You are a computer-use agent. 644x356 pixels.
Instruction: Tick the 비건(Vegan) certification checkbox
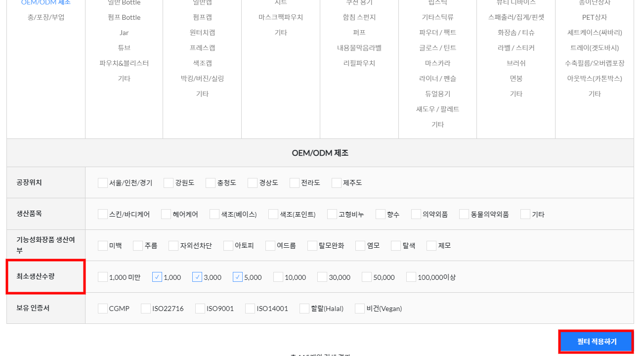(x=360, y=309)
